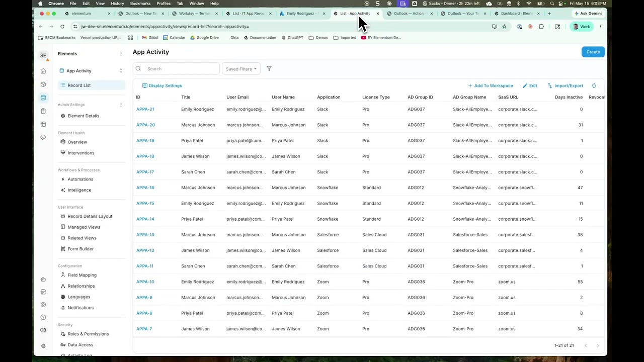Expand the App Activity element selector
The image size is (644, 362).
tap(91, 71)
